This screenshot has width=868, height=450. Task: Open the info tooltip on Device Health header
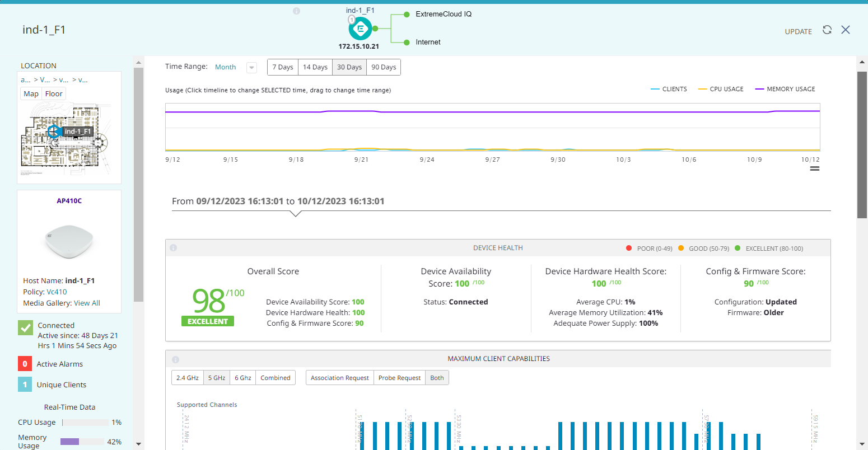tap(173, 247)
